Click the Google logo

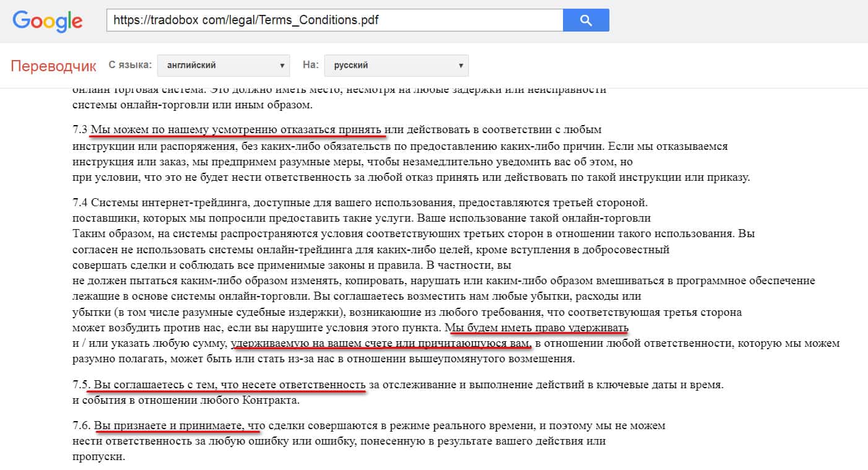pyautogui.click(x=48, y=20)
